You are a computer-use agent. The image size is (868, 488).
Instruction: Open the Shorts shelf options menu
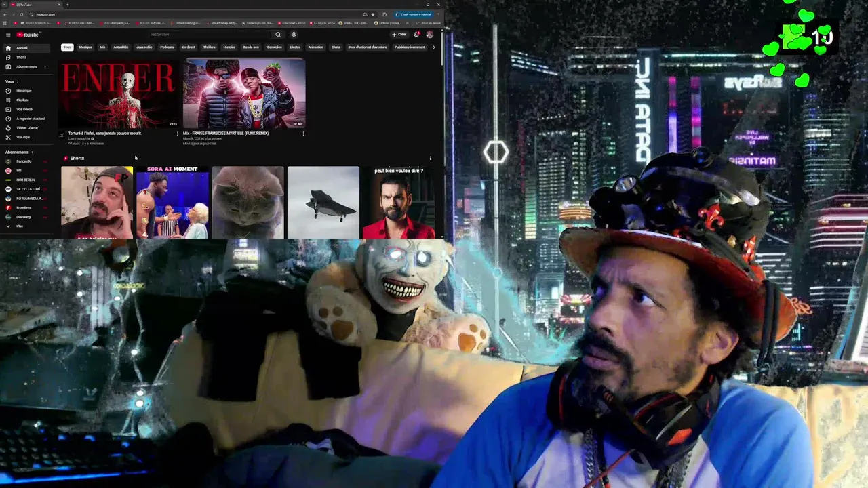coord(430,158)
